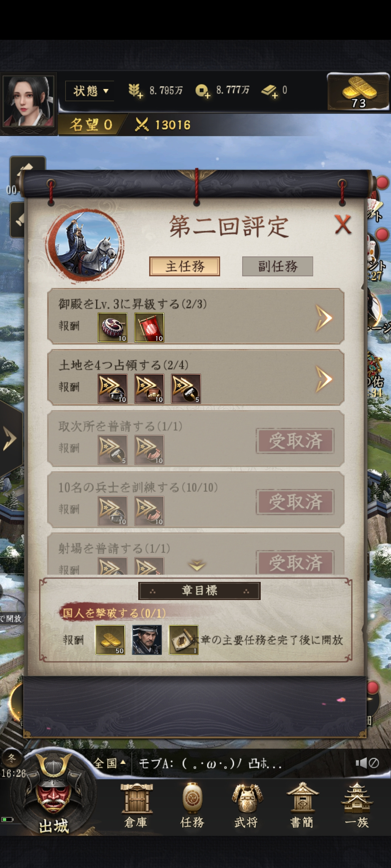Screen dimensions: 391x868
Task: Select the 主任務 tab
Action: point(185,267)
